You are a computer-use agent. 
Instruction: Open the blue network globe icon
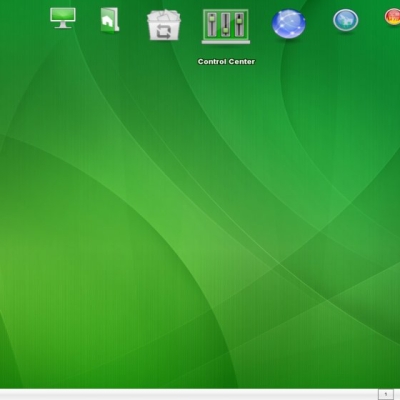[x=289, y=23]
